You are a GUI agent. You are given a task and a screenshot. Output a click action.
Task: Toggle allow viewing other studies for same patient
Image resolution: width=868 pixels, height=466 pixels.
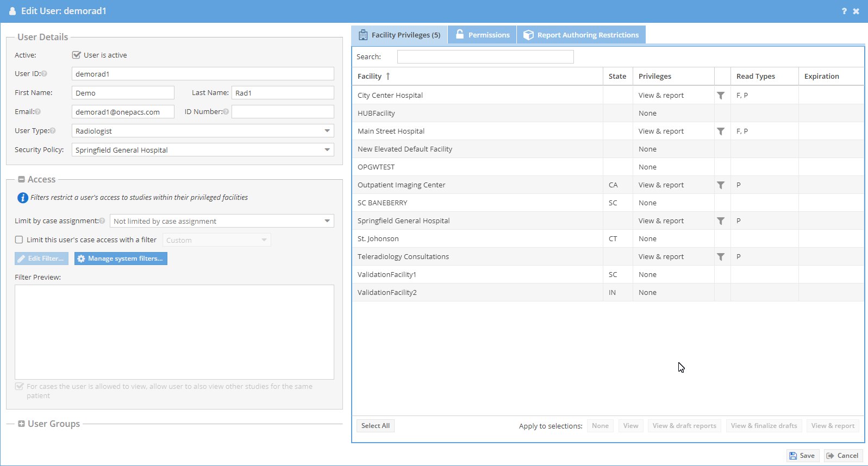[x=20, y=386]
